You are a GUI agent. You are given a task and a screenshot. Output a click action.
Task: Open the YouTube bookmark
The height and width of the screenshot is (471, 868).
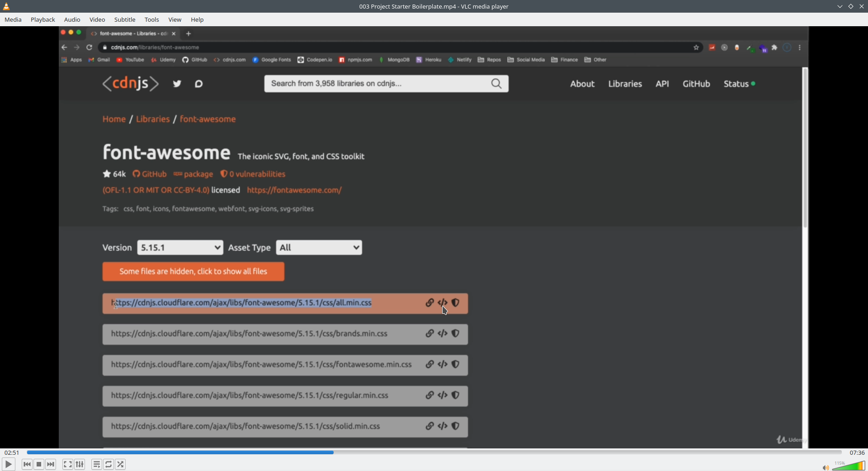[130, 60]
